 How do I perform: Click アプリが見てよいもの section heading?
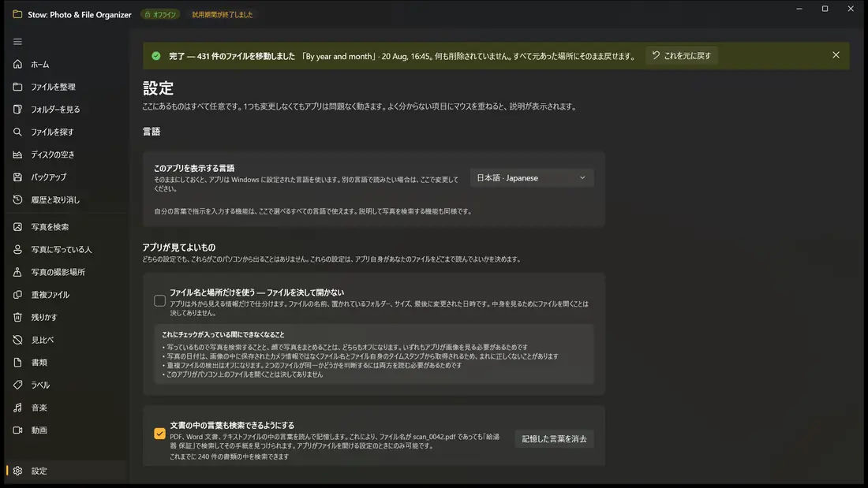(x=179, y=248)
